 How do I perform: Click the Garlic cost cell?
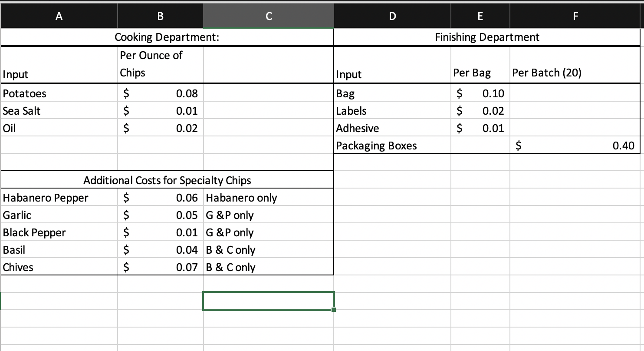coord(160,215)
